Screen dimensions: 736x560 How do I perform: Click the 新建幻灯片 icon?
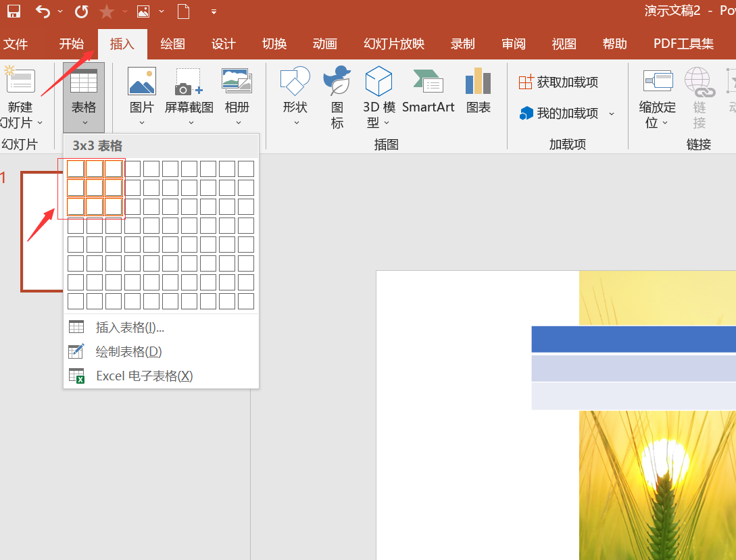pyautogui.click(x=20, y=80)
